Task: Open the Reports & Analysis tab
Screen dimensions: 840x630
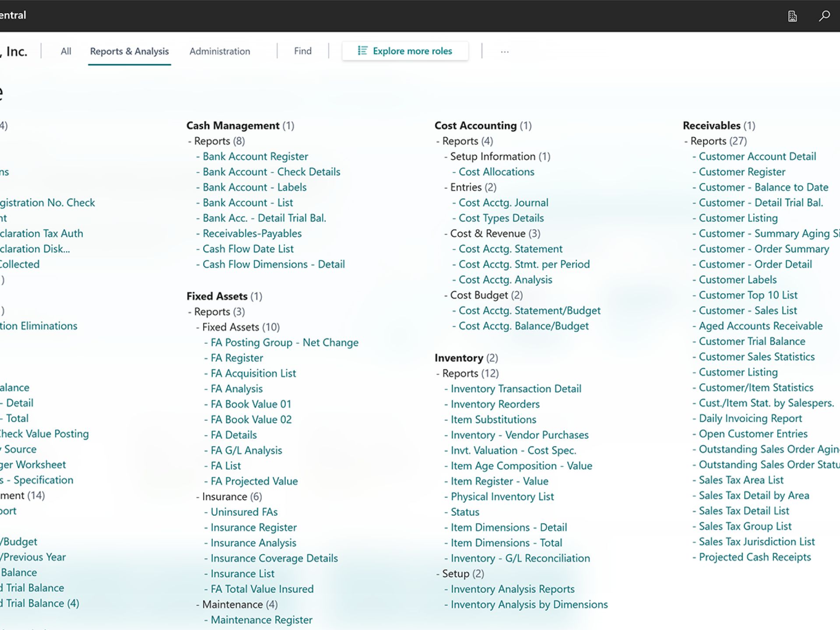Action: click(129, 51)
